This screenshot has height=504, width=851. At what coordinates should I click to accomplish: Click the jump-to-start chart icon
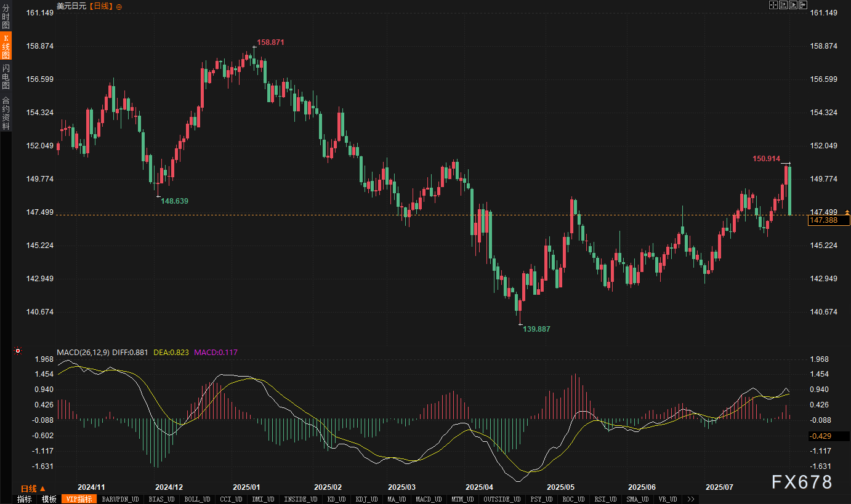pyautogui.click(x=783, y=6)
